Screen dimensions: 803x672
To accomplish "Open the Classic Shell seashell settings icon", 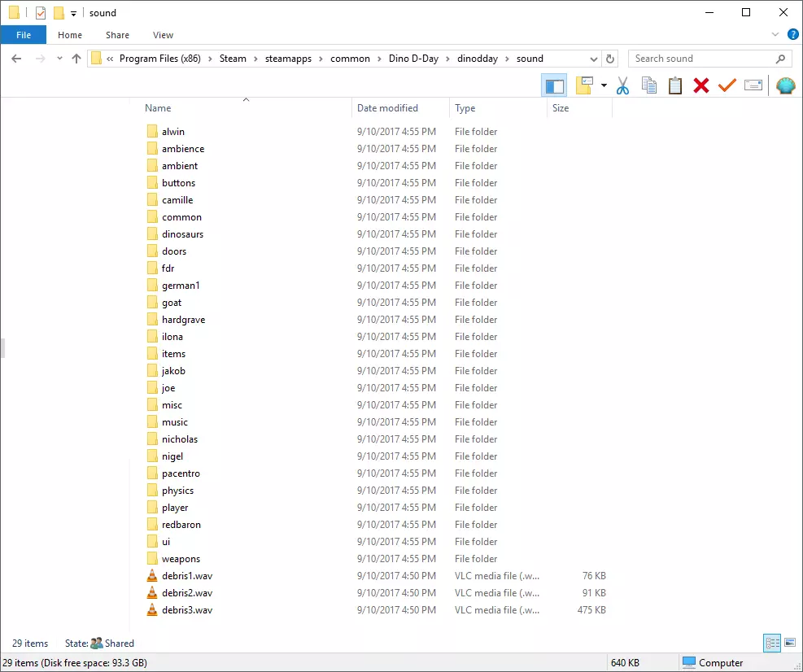I will (x=786, y=85).
